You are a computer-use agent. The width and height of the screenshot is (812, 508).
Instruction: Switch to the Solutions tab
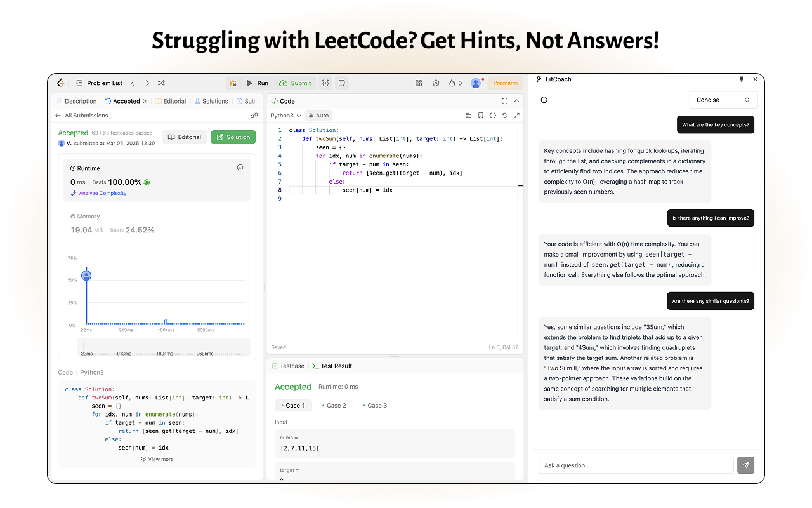tap(211, 101)
